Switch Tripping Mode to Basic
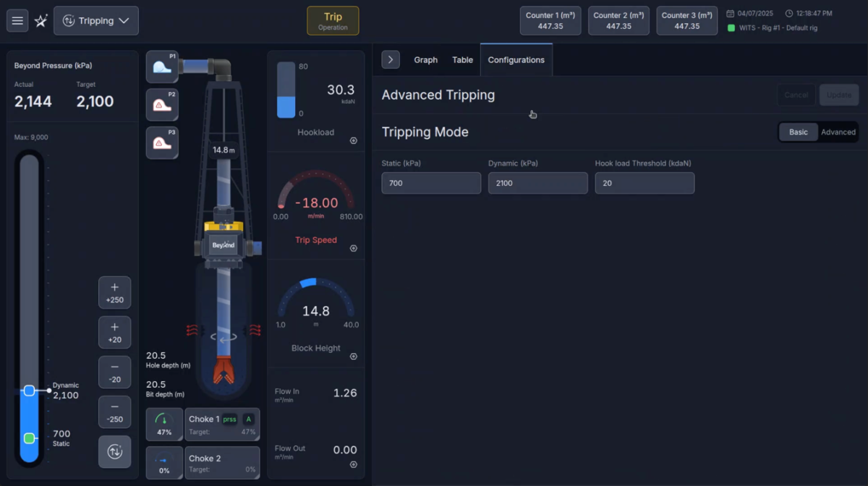 799,132
